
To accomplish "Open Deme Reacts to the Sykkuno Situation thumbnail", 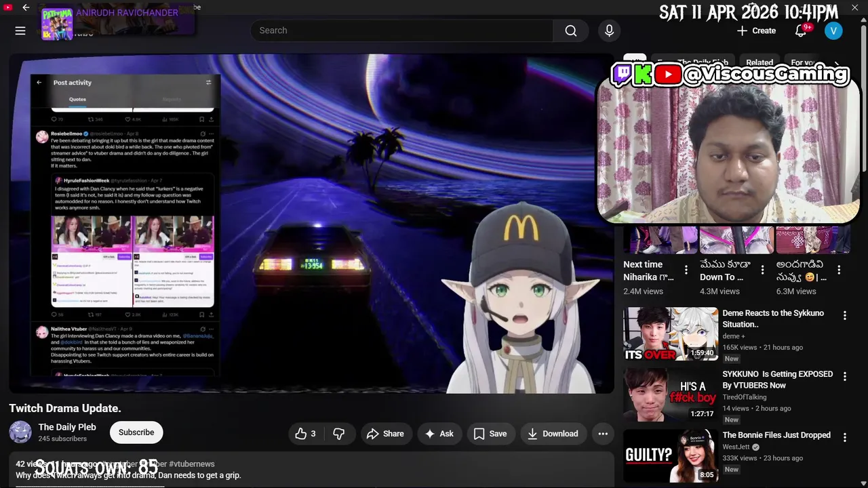I will [x=671, y=334].
